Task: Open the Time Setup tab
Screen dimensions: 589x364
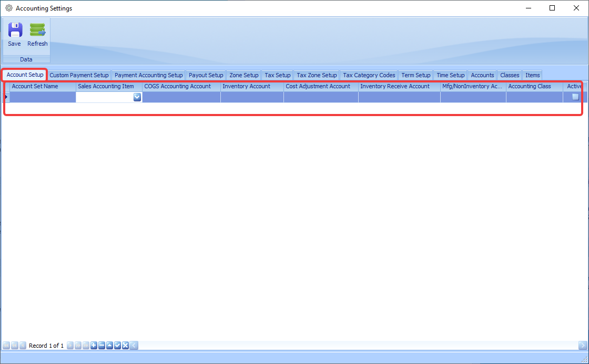Action: pyautogui.click(x=450, y=75)
